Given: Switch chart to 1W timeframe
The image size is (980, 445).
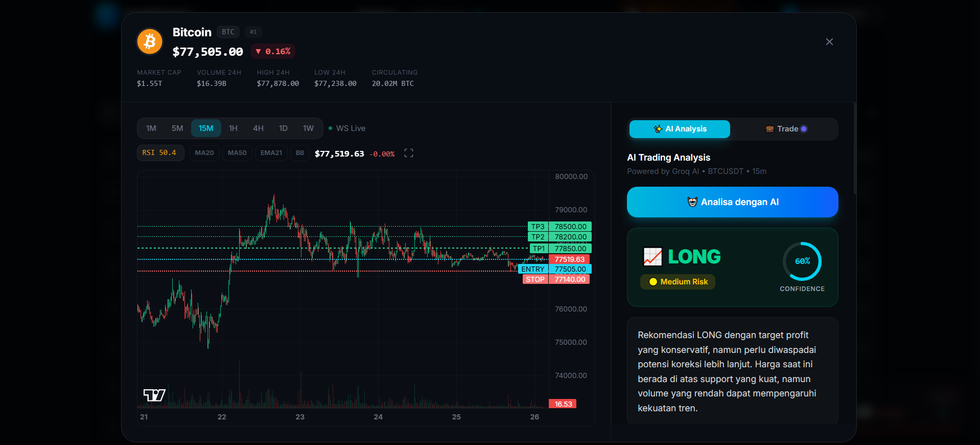Looking at the screenshot, I should tap(308, 128).
